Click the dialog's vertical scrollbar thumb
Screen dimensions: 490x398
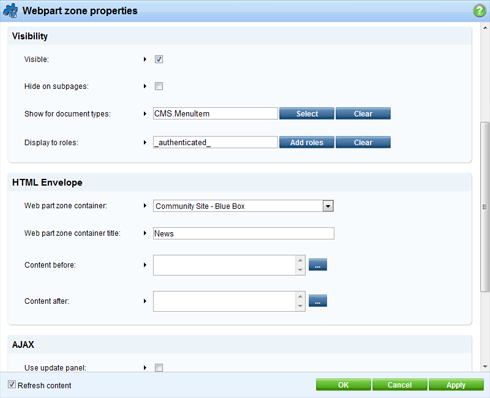point(485,207)
